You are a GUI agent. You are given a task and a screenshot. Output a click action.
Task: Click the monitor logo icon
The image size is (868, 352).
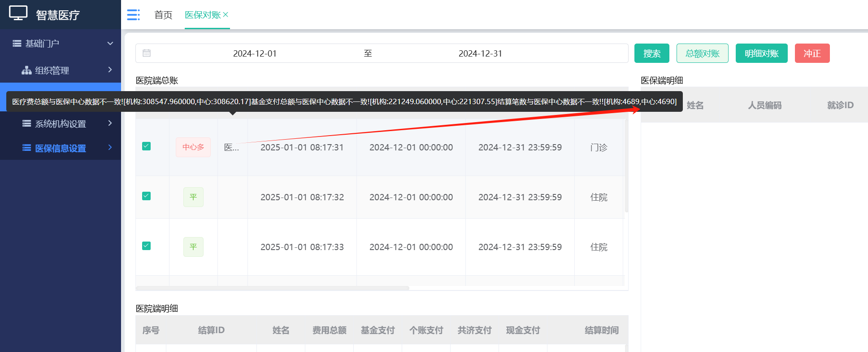[18, 13]
